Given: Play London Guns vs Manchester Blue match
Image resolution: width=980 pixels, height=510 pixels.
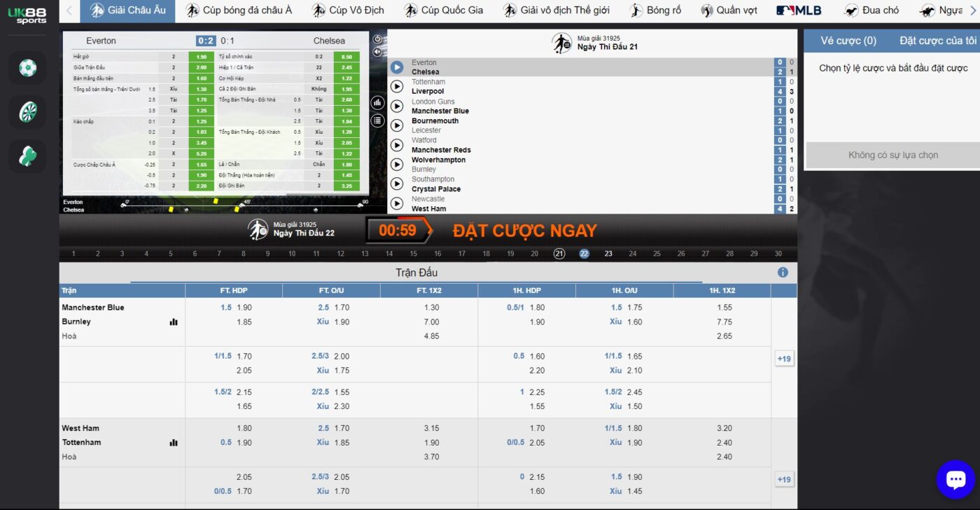Looking at the screenshot, I should (397, 106).
